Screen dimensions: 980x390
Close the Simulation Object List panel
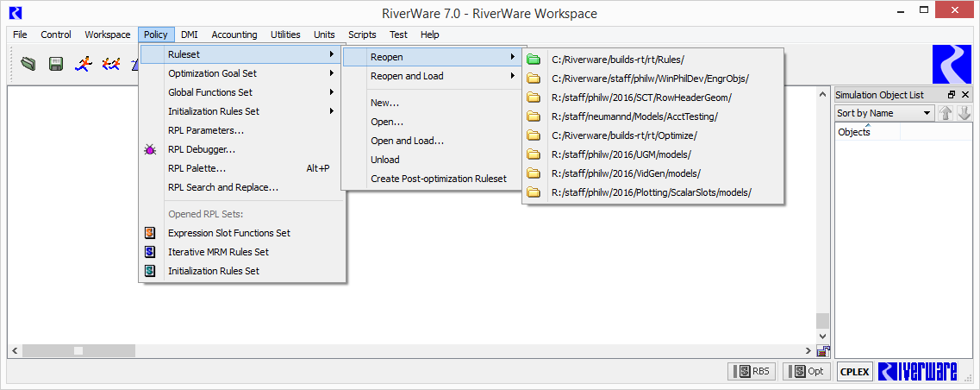(965, 95)
